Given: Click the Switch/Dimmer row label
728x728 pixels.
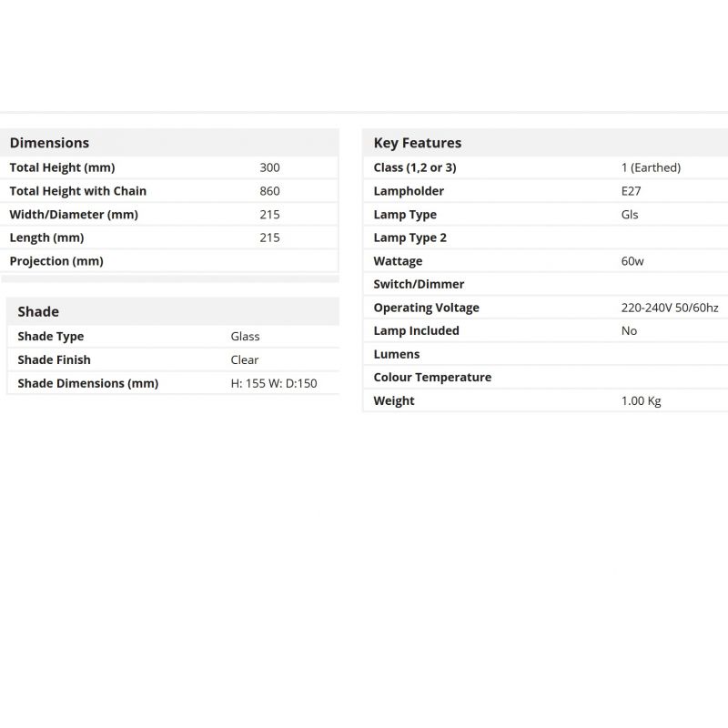Looking at the screenshot, I should (419, 285).
